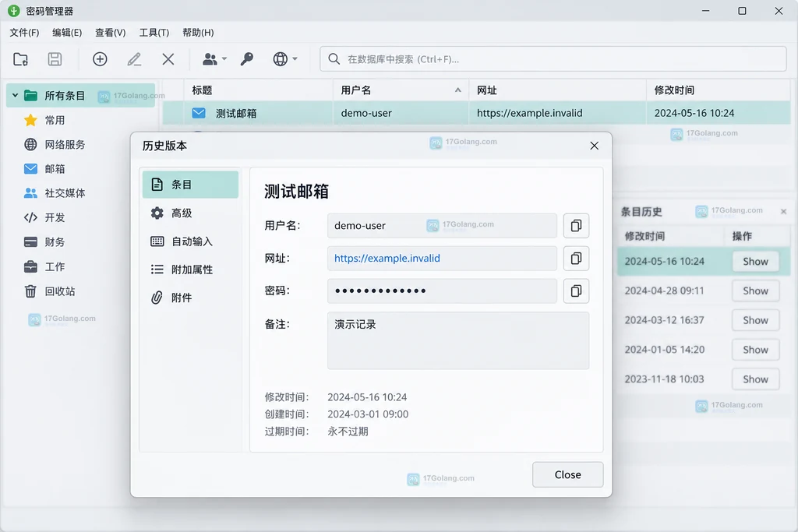Edit entry using pencil toolbar icon
Screen dimensions: 798x532
coord(134,59)
